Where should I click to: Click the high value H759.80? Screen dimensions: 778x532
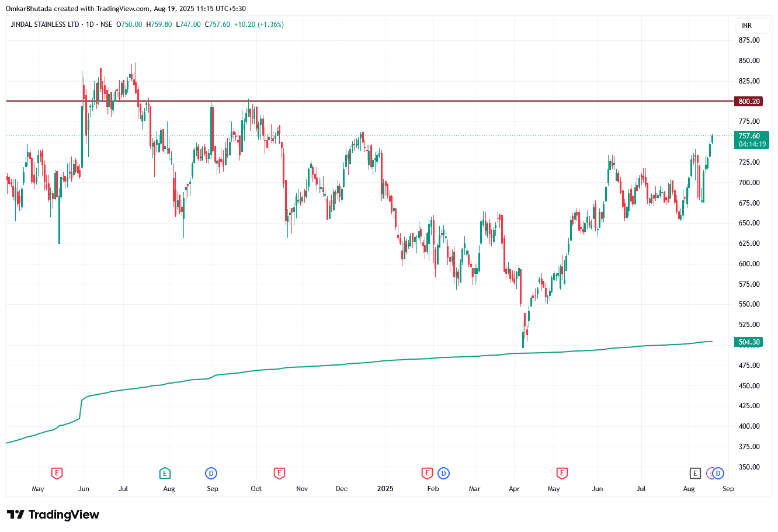(159, 25)
